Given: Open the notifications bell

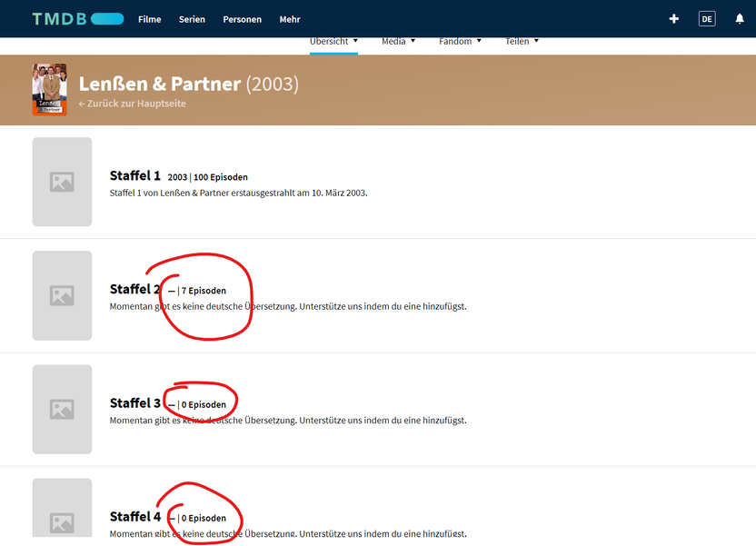Looking at the screenshot, I should [739, 19].
